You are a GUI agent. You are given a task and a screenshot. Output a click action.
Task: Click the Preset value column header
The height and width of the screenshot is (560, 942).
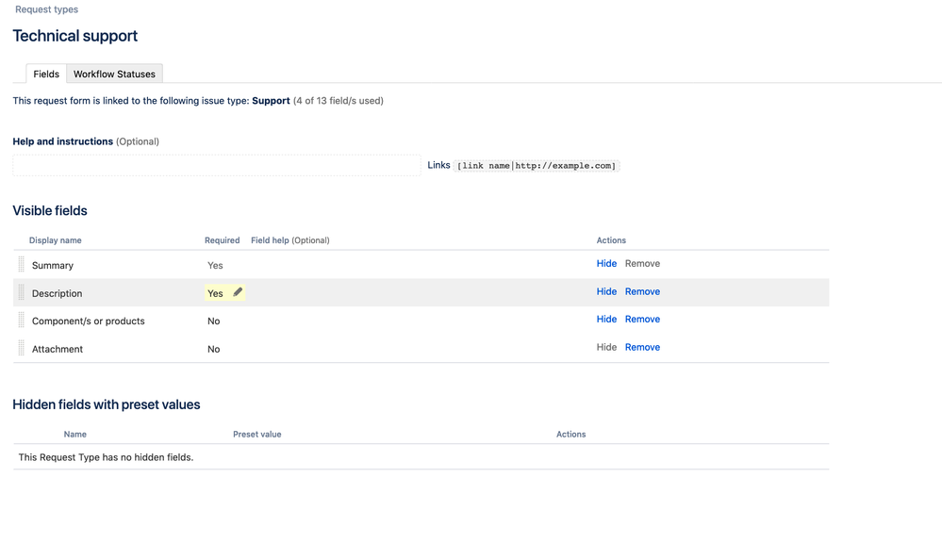(257, 435)
